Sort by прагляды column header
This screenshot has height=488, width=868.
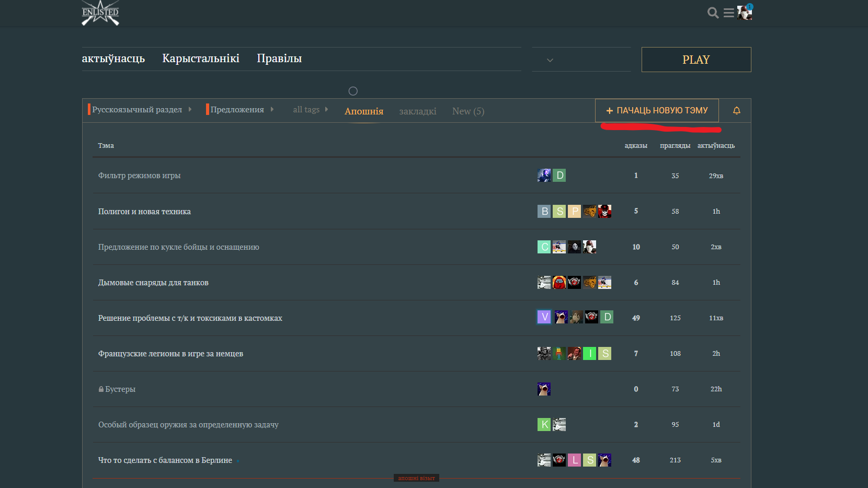coord(675,146)
